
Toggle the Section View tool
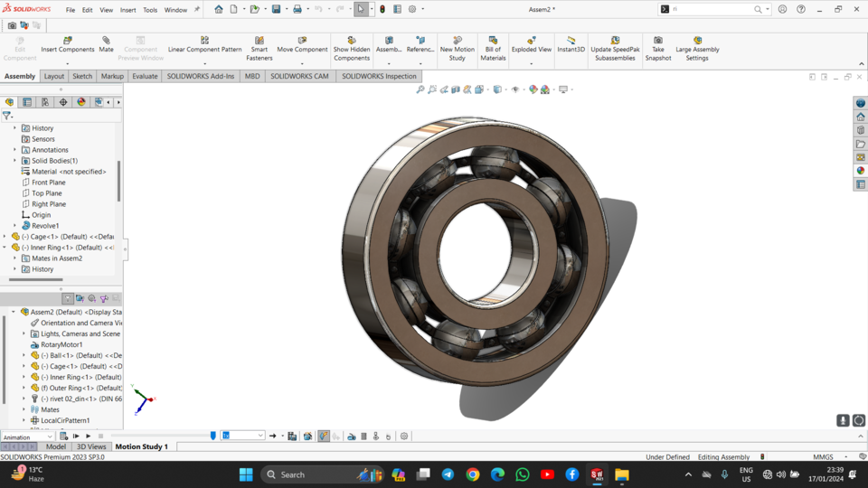456,89
